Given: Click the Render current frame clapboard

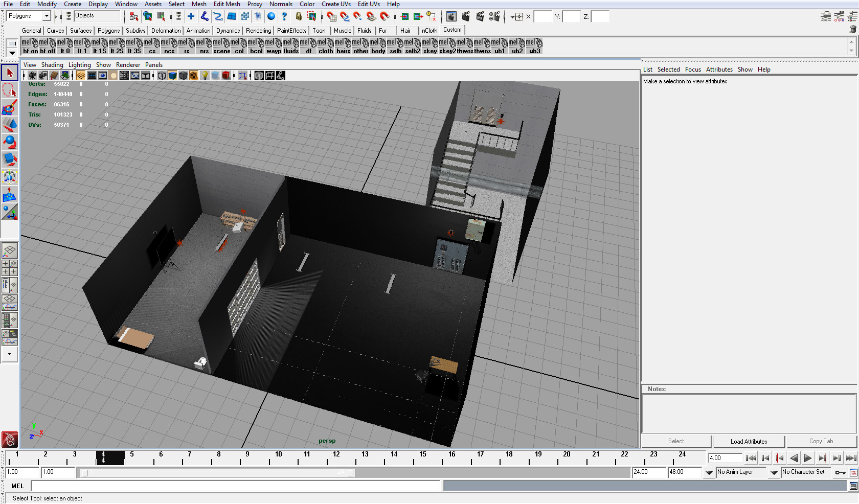Looking at the screenshot, I should click(x=466, y=16).
